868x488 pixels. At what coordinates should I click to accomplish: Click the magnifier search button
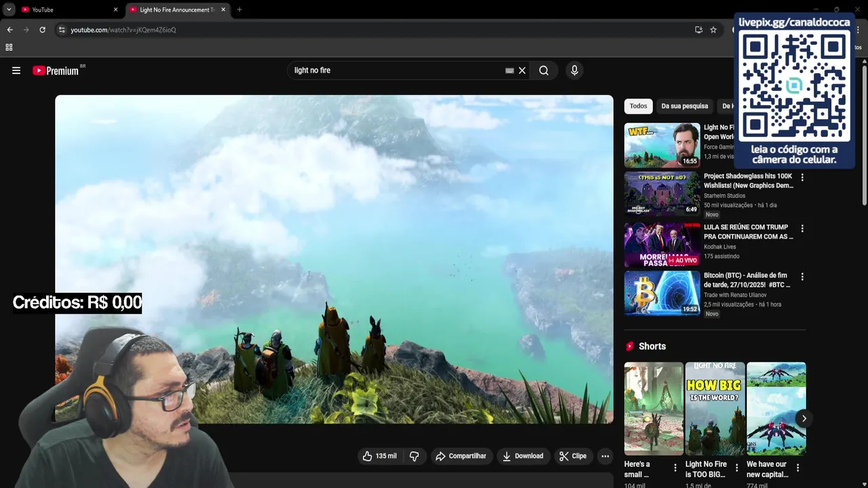[544, 70]
